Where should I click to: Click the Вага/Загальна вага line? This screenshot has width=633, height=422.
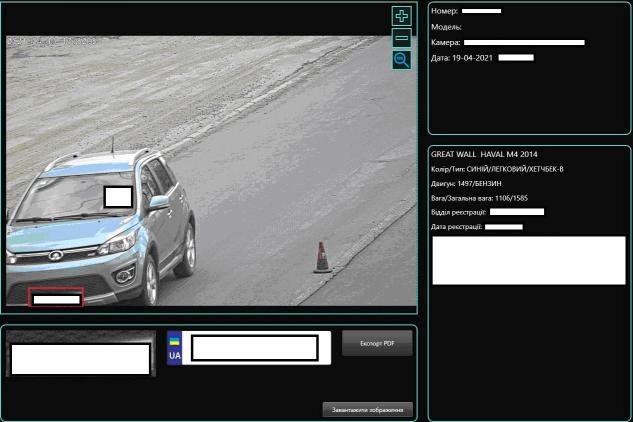point(480,198)
